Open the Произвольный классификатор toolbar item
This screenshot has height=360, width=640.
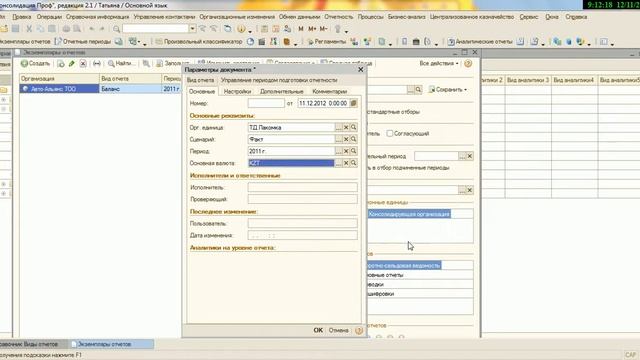click(x=199, y=42)
